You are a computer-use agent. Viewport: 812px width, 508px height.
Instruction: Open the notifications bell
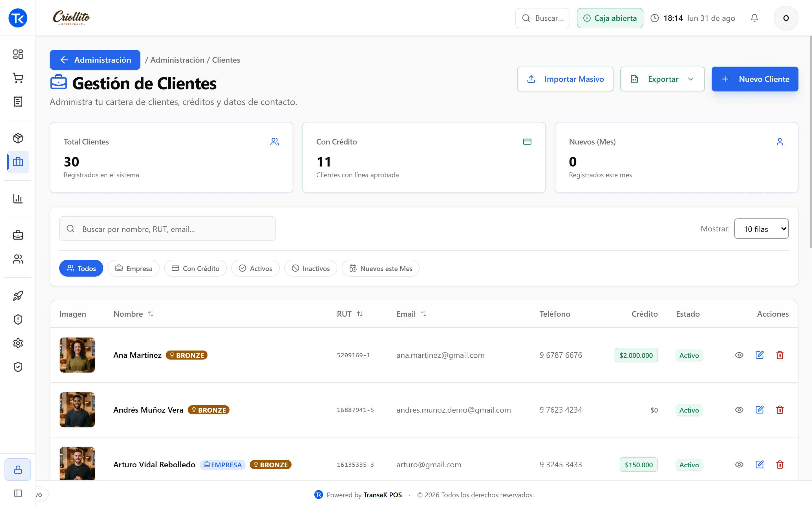pos(754,18)
